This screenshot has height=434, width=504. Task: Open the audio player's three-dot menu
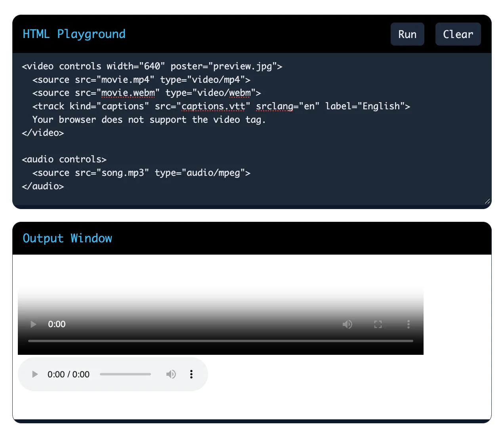point(191,374)
